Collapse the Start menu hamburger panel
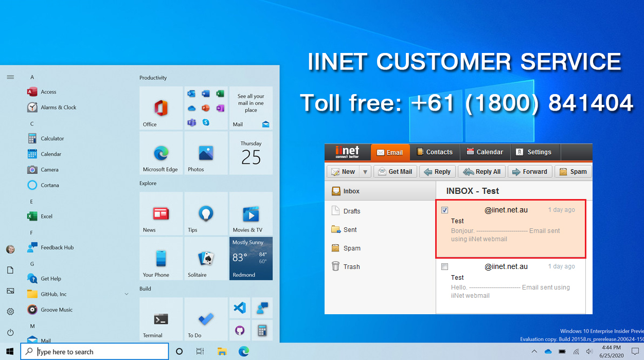644x360 pixels. click(x=10, y=77)
